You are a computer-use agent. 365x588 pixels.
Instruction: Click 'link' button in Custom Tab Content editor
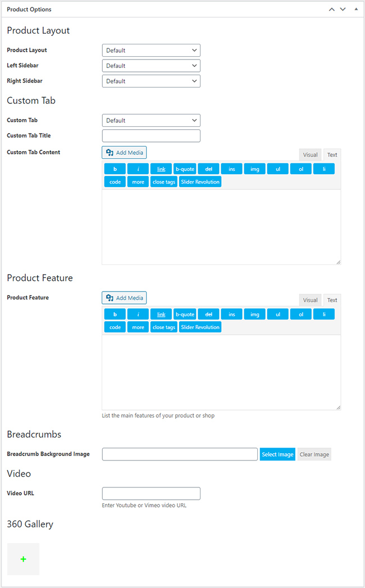click(161, 169)
